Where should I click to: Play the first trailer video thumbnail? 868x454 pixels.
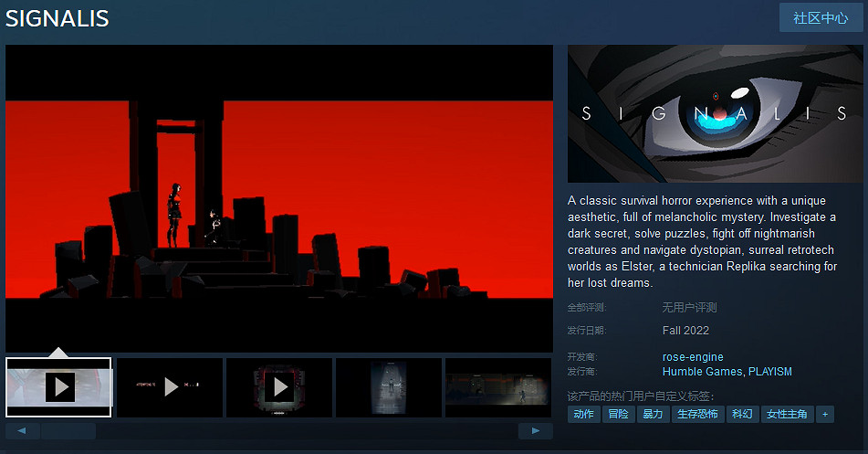pyautogui.click(x=58, y=387)
